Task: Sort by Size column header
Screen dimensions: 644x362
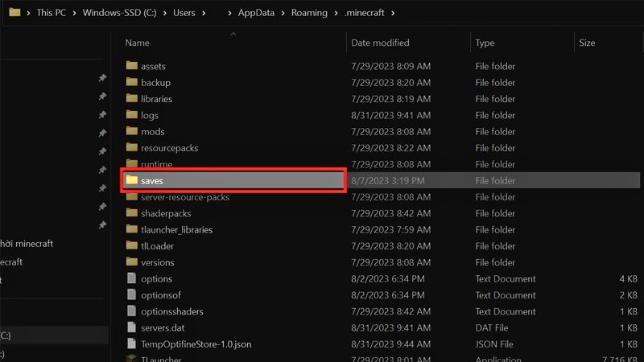Action: tap(587, 43)
